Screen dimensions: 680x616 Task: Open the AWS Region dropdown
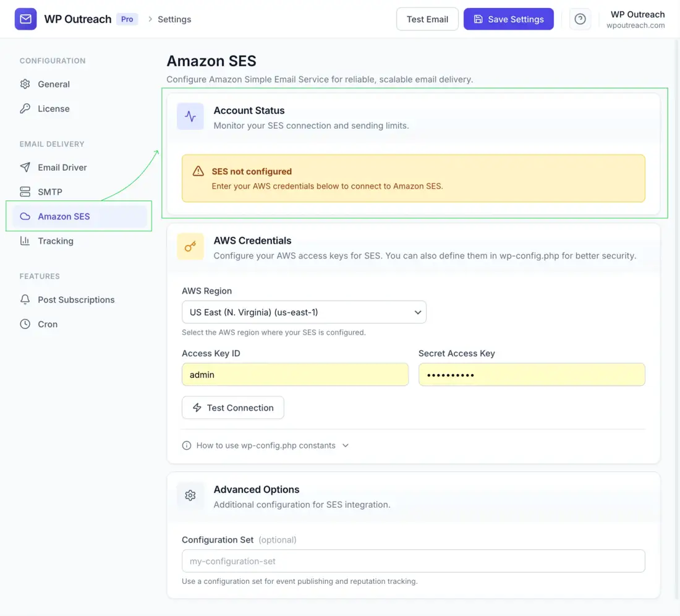click(303, 312)
